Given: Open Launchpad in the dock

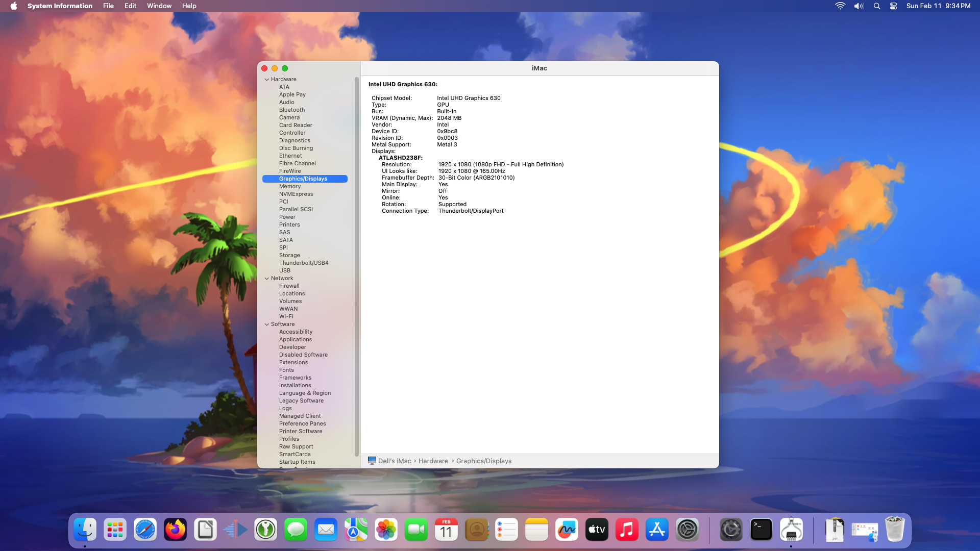Looking at the screenshot, I should [115, 530].
